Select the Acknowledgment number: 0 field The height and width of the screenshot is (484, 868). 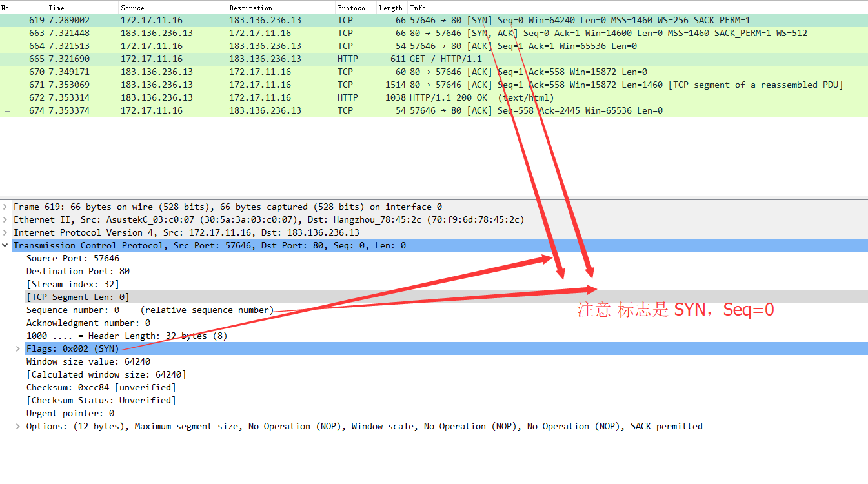pyautogui.click(x=88, y=323)
